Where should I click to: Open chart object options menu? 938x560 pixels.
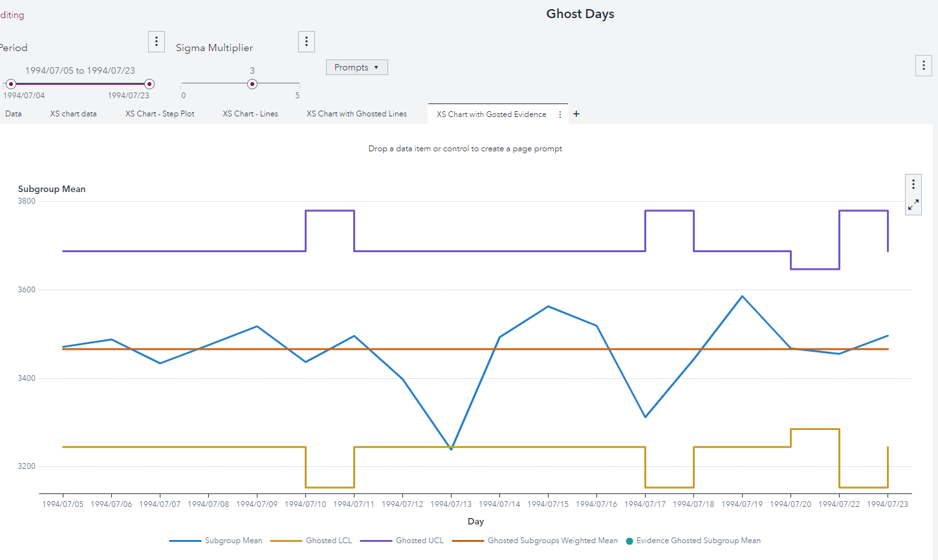913,184
